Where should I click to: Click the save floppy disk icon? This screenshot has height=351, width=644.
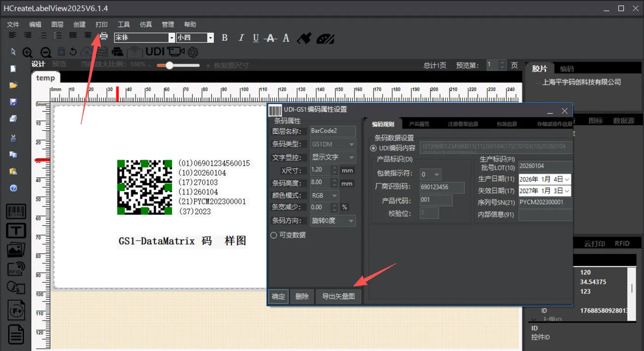(13, 102)
